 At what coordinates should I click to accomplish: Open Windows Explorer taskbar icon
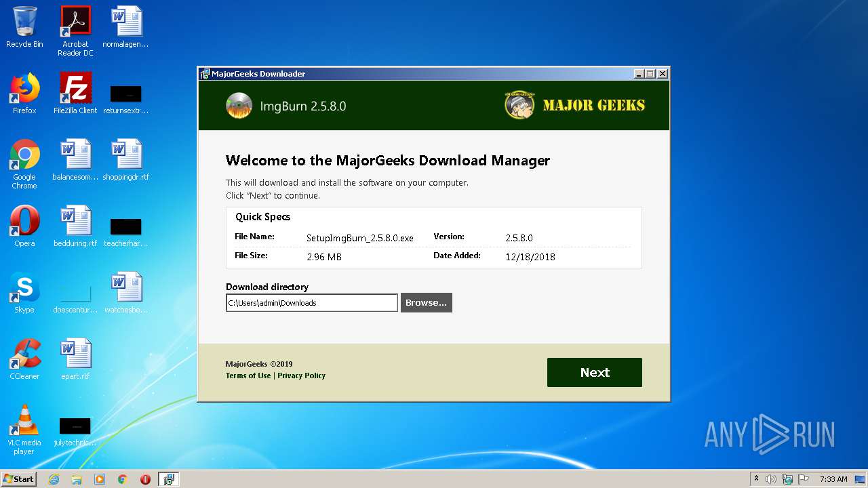pos(77,479)
